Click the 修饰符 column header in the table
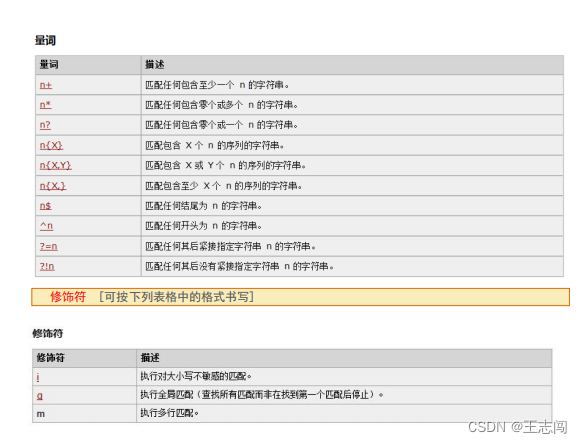The width and height of the screenshot is (582, 443). [50, 358]
